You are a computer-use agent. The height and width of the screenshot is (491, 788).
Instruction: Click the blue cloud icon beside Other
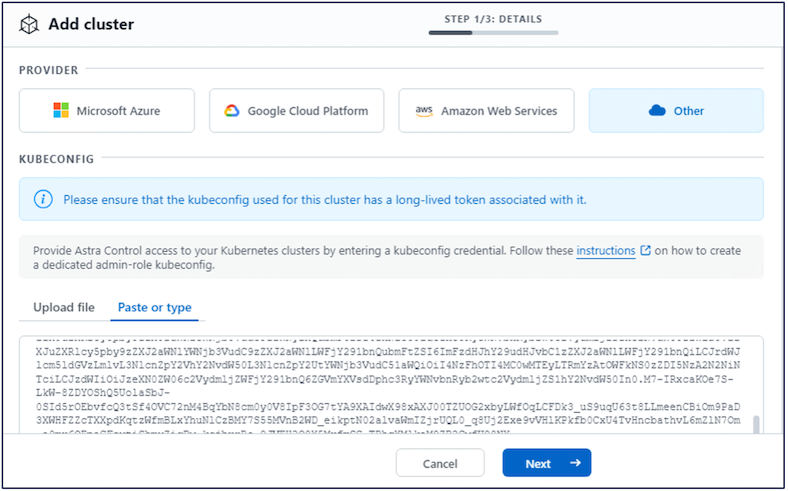tap(657, 111)
